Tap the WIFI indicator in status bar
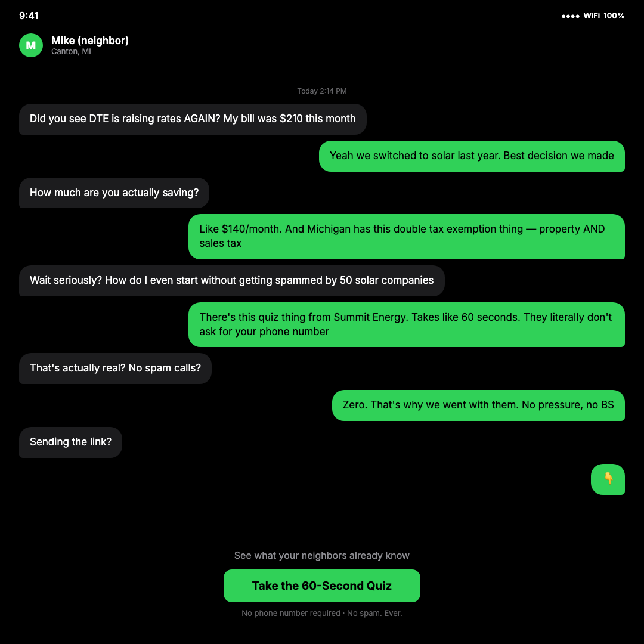Screen dimensions: 644x644 [592, 16]
